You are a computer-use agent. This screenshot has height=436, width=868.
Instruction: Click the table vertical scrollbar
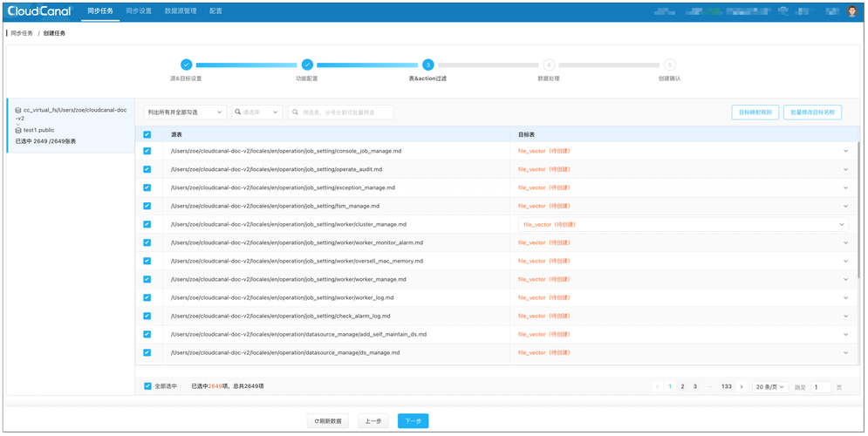[x=858, y=210]
